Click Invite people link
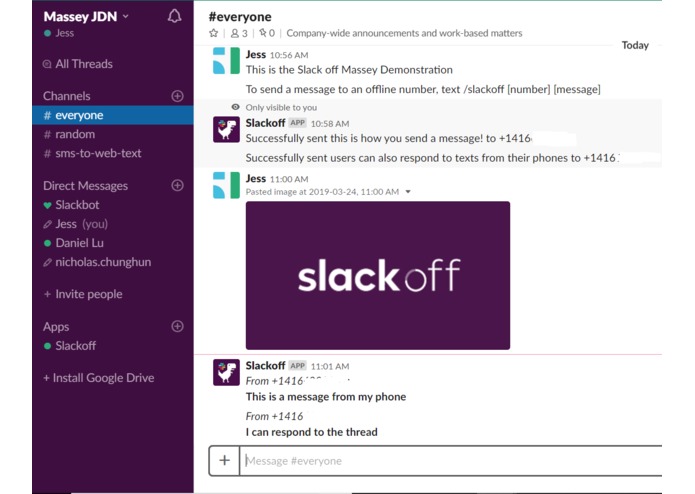The height and width of the screenshot is (494, 695). [x=83, y=294]
